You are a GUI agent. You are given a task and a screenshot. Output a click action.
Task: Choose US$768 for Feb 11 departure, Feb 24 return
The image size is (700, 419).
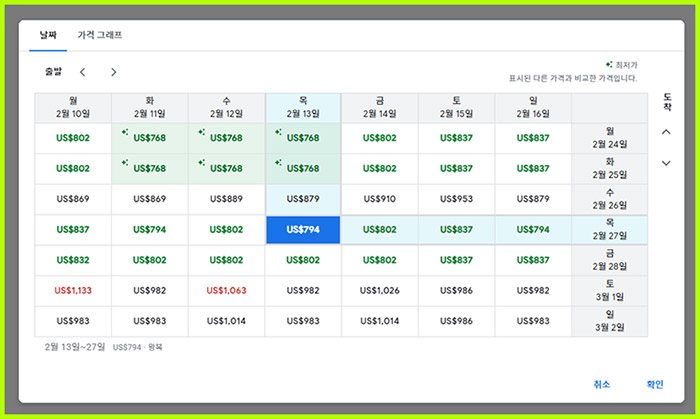click(149, 138)
